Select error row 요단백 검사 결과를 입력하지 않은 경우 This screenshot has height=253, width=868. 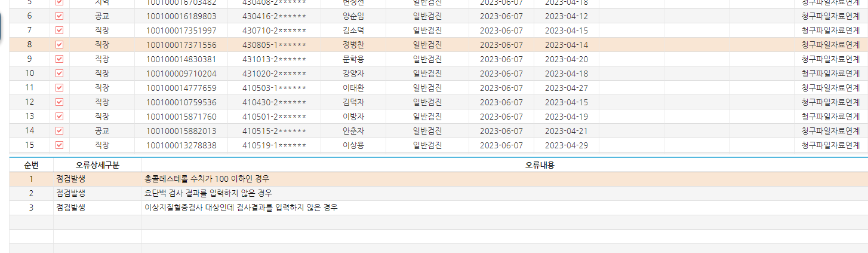pyautogui.click(x=438, y=193)
